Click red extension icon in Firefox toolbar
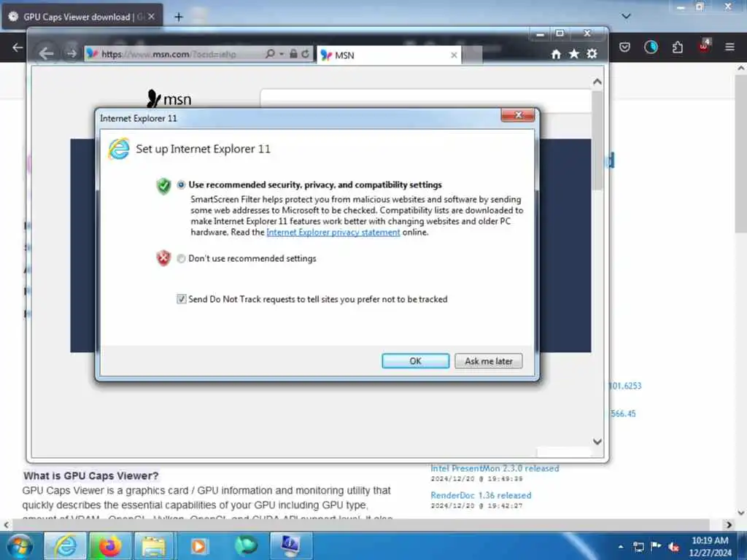 [704, 46]
